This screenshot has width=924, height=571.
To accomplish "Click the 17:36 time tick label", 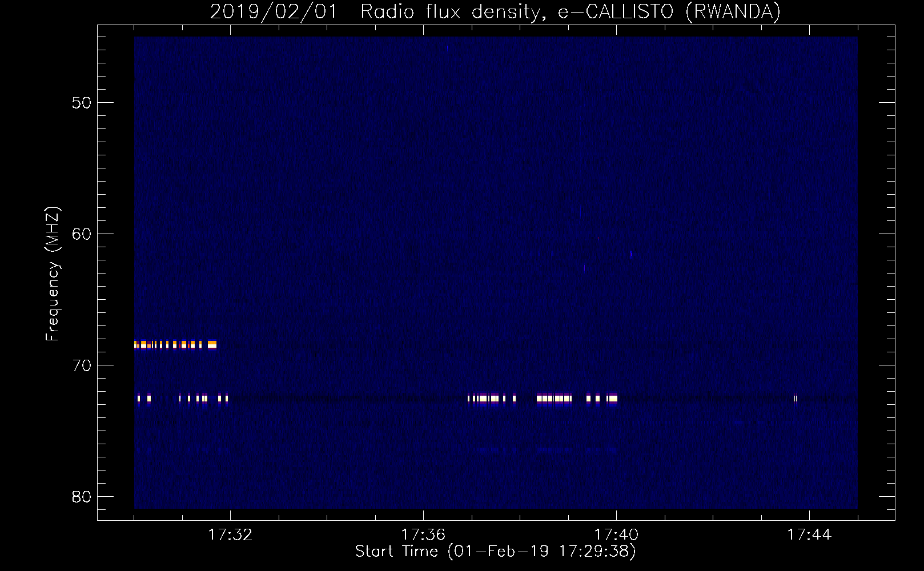I will tap(423, 535).
